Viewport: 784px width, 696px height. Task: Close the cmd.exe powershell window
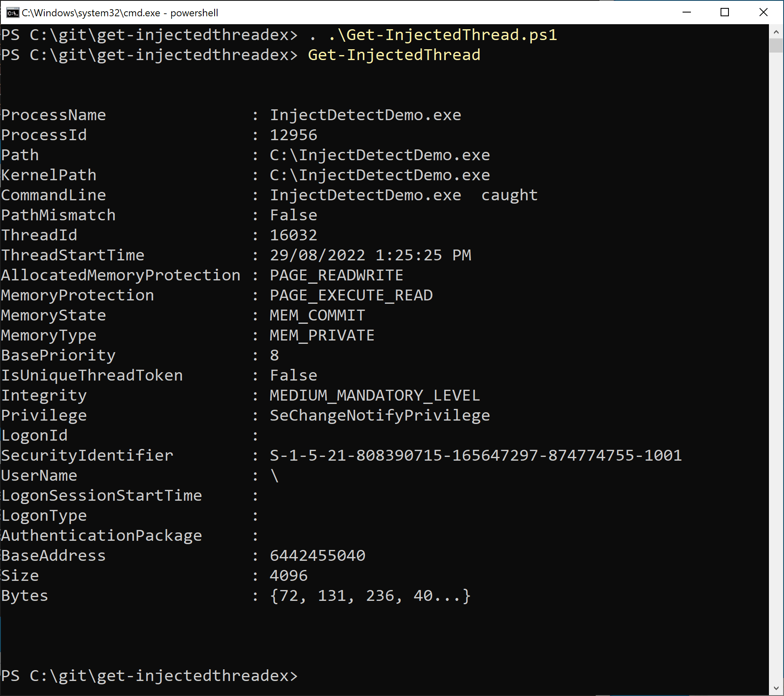[x=764, y=12]
